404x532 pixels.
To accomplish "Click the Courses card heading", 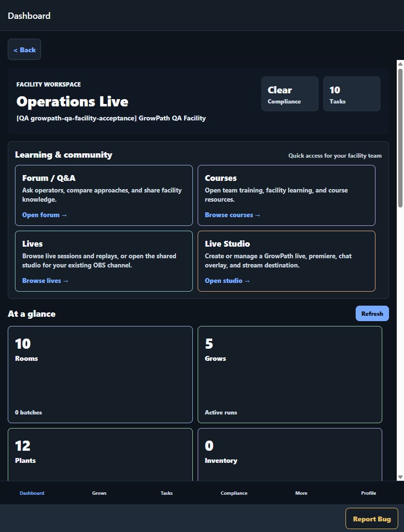I will pos(221,178).
